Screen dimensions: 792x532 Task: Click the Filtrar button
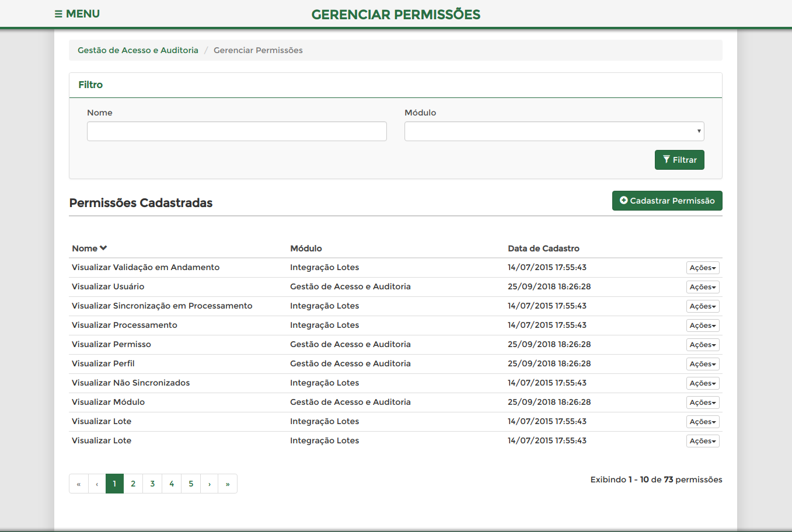[679, 160]
